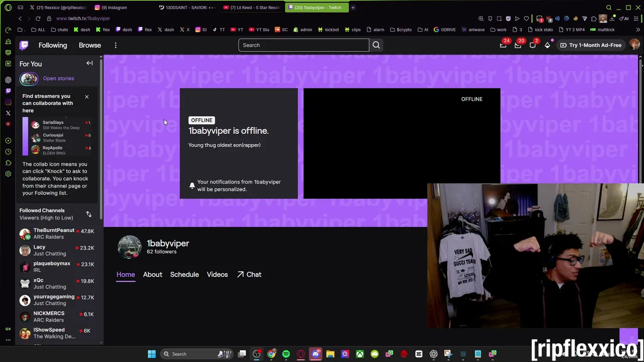Sort followed channels by viewers toggle
The width and height of the screenshot is (644, 362).
pyautogui.click(x=89, y=214)
